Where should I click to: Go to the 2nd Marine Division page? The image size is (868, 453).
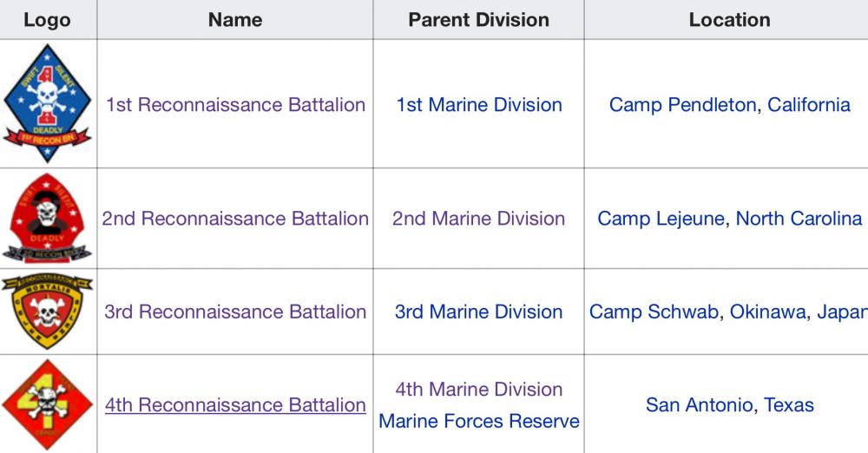(x=479, y=219)
